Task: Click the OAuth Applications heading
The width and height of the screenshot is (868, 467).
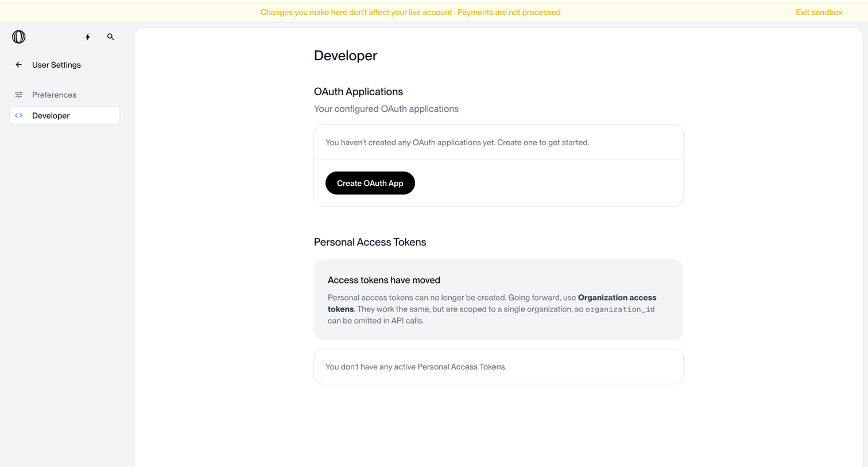Action: click(x=358, y=92)
